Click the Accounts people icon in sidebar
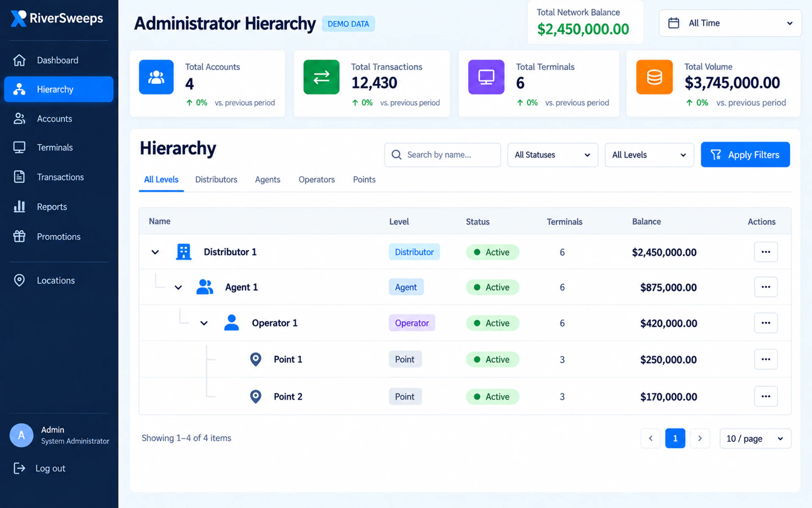 coord(19,119)
